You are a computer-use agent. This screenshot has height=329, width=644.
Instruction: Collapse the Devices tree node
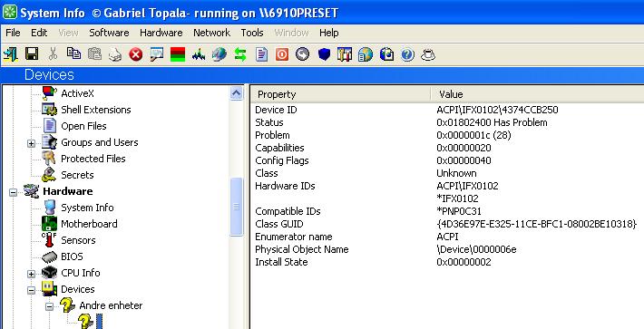(x=31, y=290)
